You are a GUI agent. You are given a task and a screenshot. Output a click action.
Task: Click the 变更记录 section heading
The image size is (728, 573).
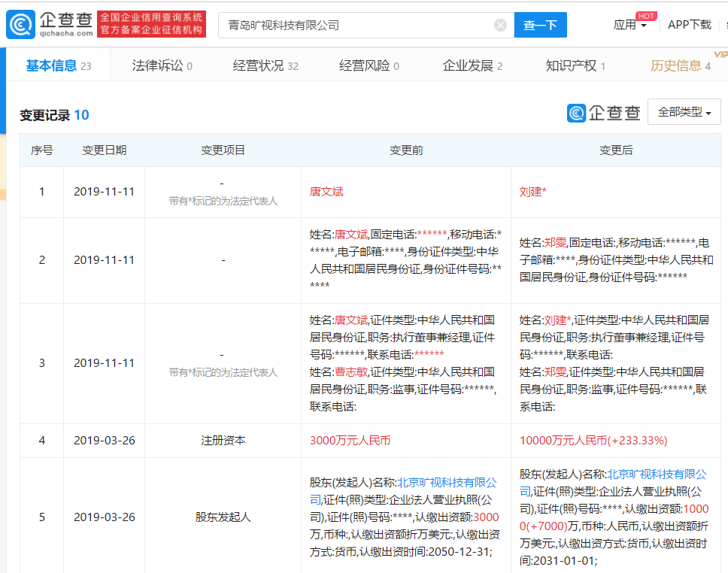point(45,115)
